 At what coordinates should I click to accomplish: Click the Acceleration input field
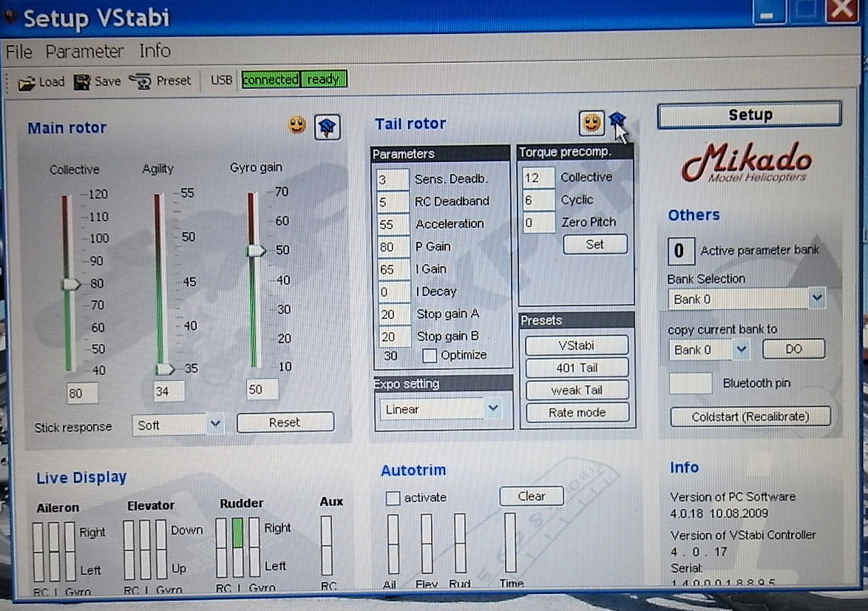click(x=393, y=224)
